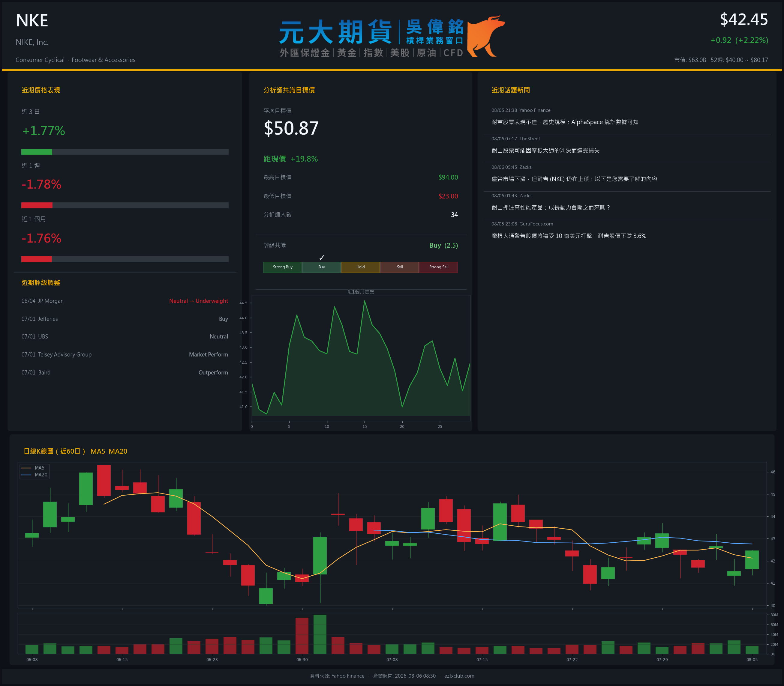Screen dimensions: 784x686
Task: Click the 07/01 Baird rating row
Action: coord(125,372)
